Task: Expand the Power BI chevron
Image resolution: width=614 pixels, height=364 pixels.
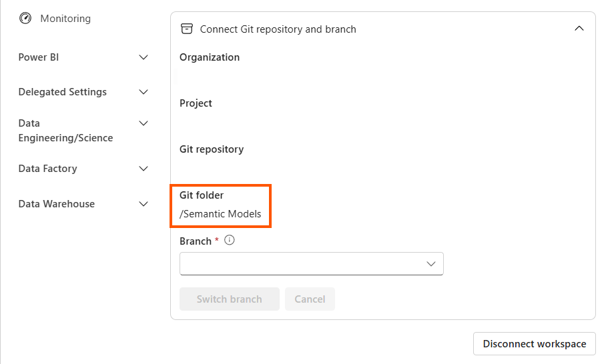Action: pos(143,57)
